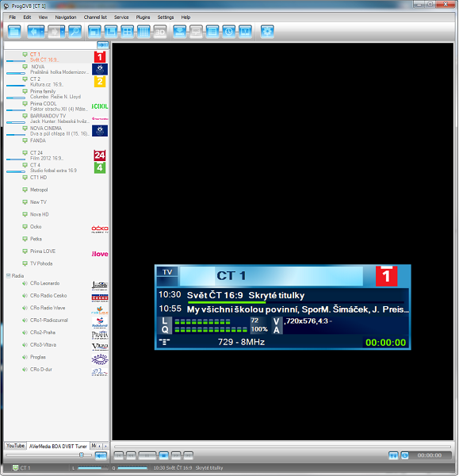The height and width of the screenshot is (476, 459).
Task: Open dropdown arrow beside the forward button
Action: [x=63, y=31]
